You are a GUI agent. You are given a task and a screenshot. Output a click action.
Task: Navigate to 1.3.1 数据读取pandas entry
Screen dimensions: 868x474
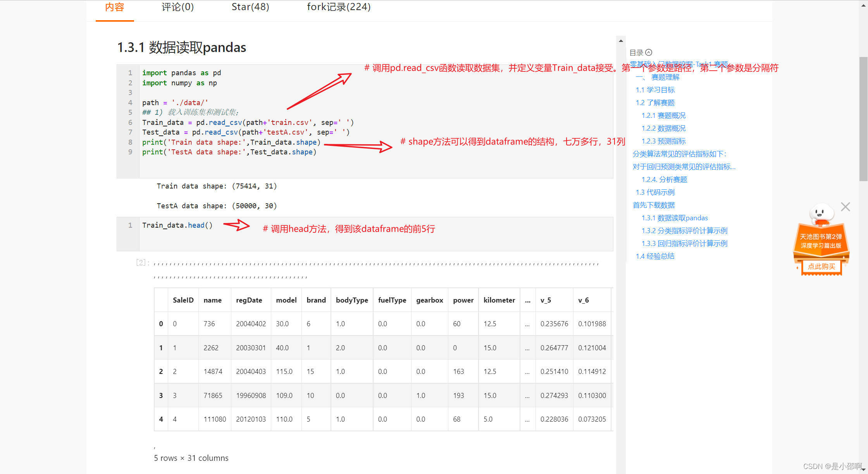pyautogui.click(x=674, y=218)
